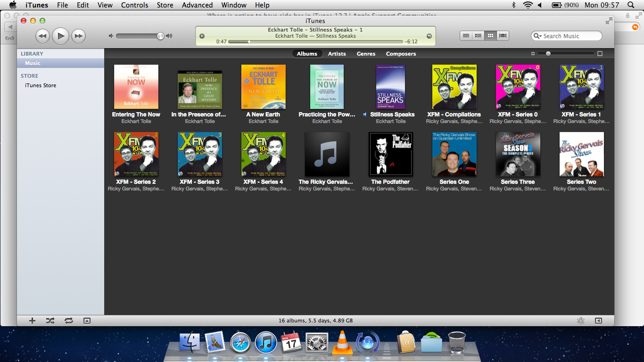Switch to album list view

pyautogui.click(x=478, y=36)
